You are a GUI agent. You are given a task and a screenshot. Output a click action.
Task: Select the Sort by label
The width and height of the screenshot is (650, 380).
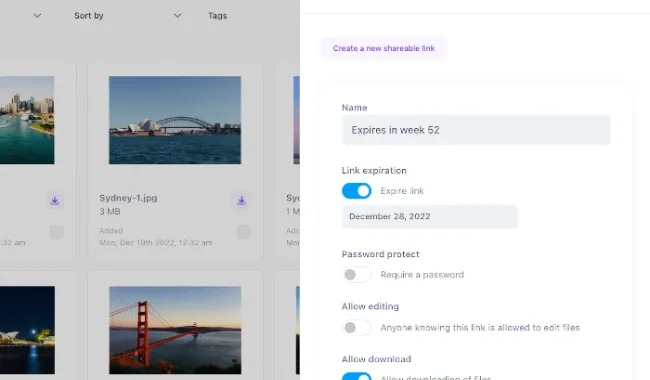point(89,16)
